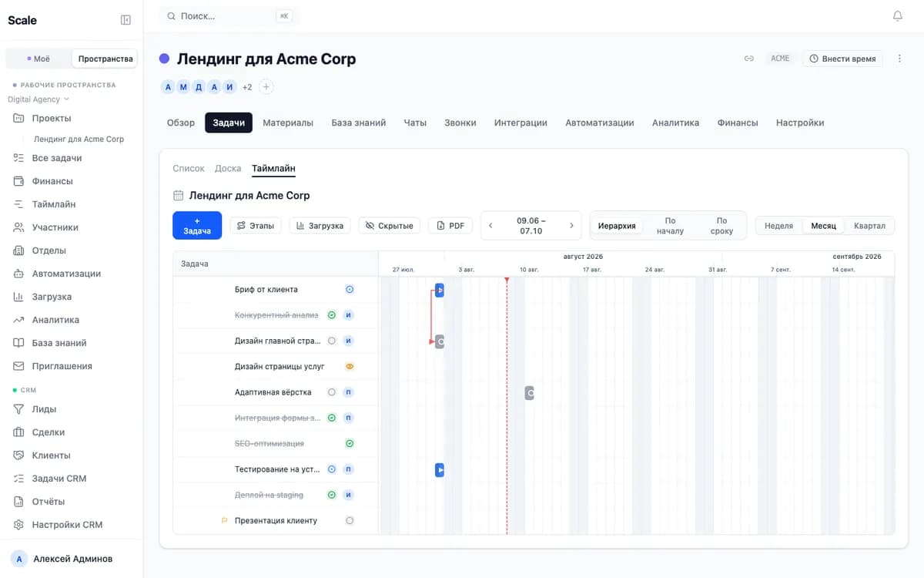Open project База знаний tab
The width and height of the screenshot is (924, 578).
[359, 123]
